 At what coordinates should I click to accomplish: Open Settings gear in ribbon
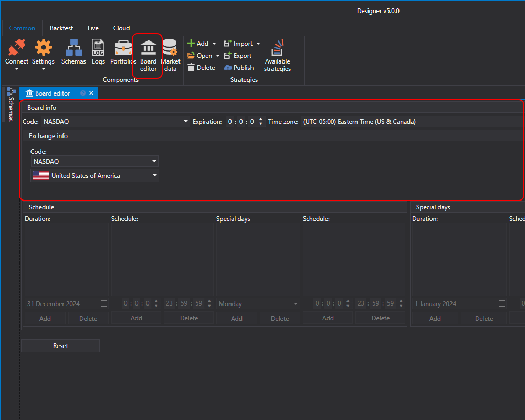click(44, 47)
